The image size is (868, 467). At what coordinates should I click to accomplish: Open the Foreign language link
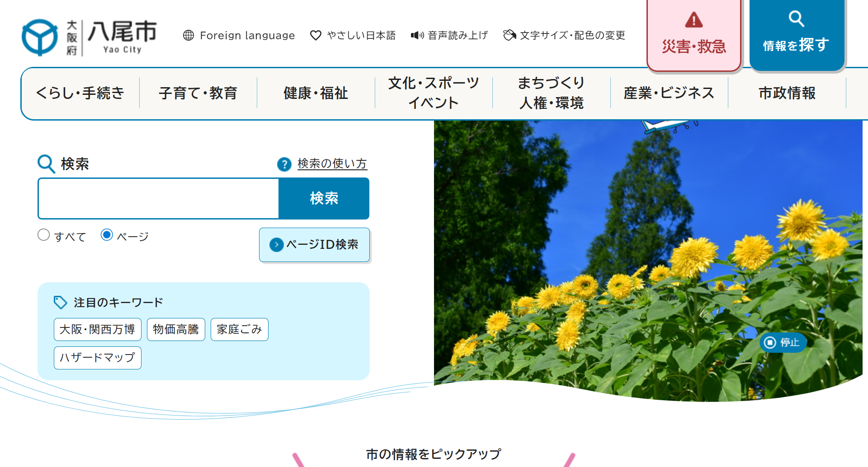coord(239,35)
